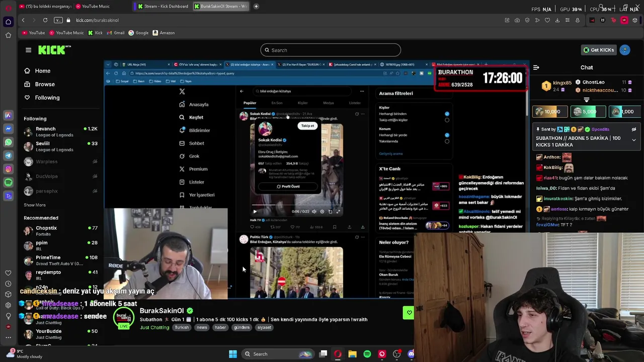
Task: Open Task View on taskbar
Action: (323, 354)
